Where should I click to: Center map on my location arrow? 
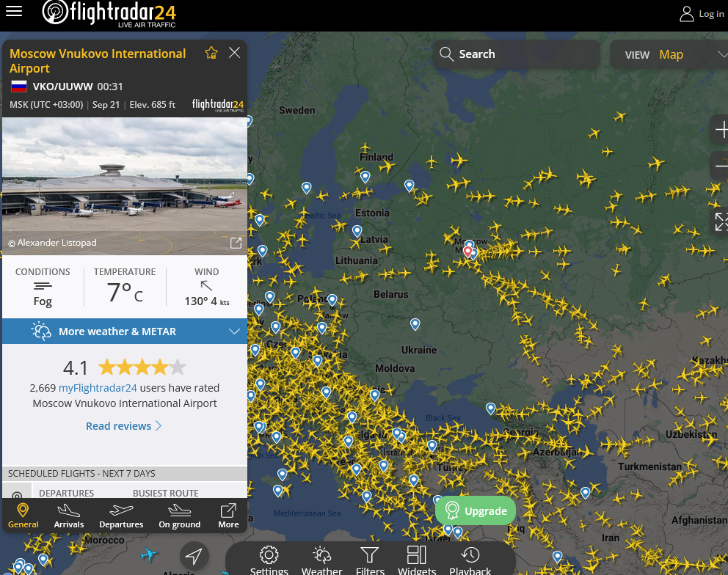[194, 556]
